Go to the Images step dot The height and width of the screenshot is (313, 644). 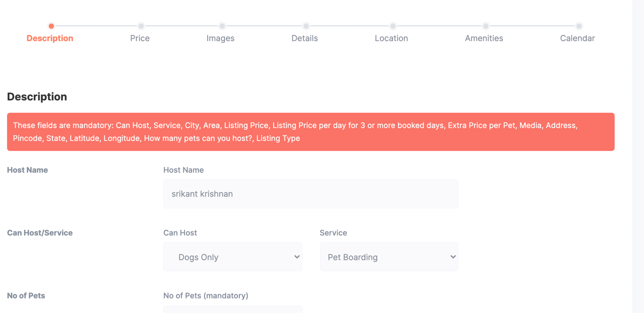coord(222,26)
